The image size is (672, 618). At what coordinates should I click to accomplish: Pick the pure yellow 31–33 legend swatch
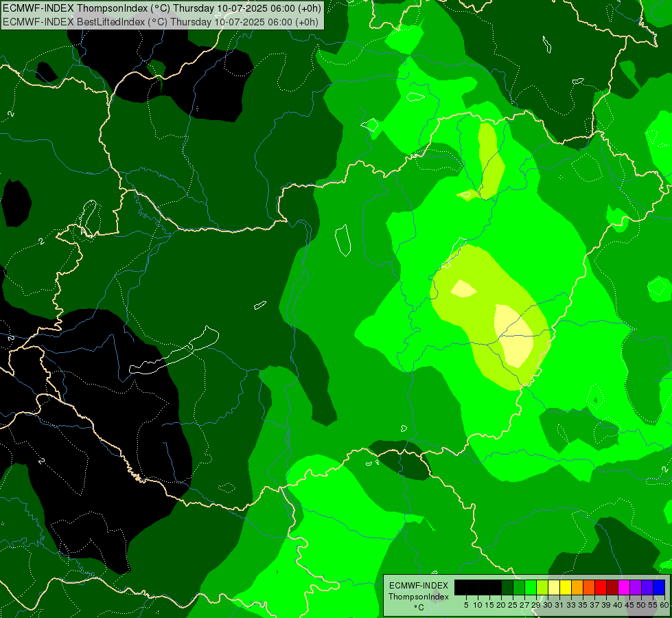[566, 587]
